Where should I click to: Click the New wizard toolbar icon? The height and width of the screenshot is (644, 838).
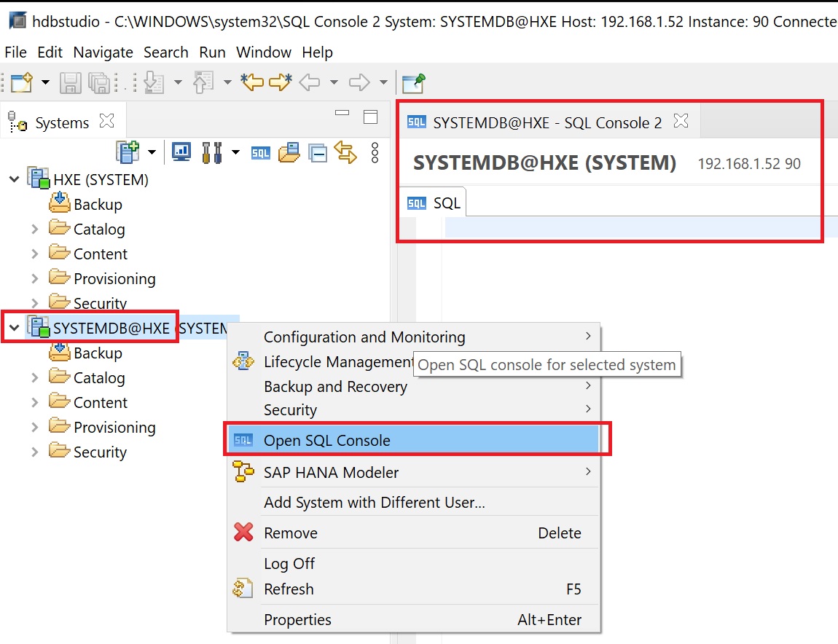click(x=22, y=83)
